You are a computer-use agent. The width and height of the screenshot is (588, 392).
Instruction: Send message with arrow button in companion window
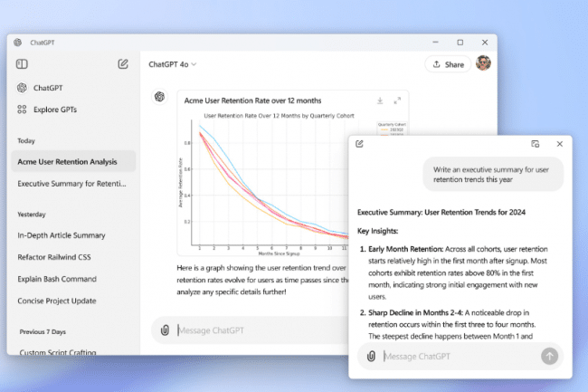tap(549, 356)
